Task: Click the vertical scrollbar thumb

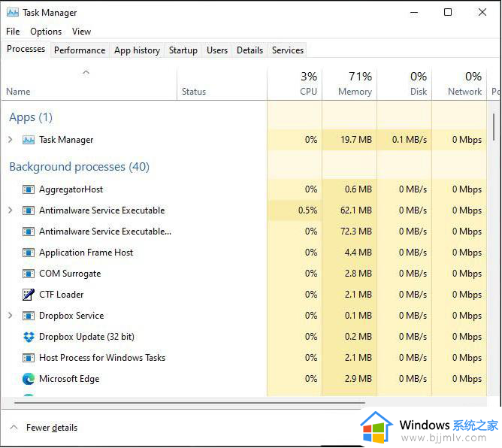Action: 494,127
